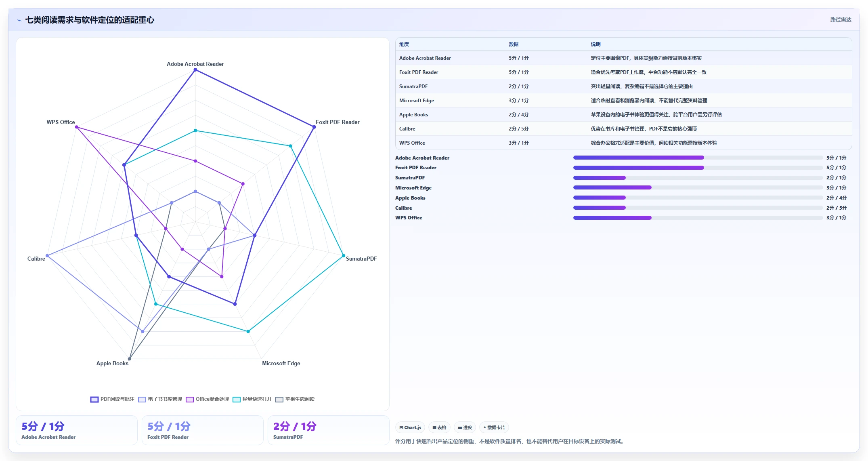The height and width of the screenshot is (461, 868).
Task: Click the description 综合办公格式适配是主要价值
Action: coord(654,143)
